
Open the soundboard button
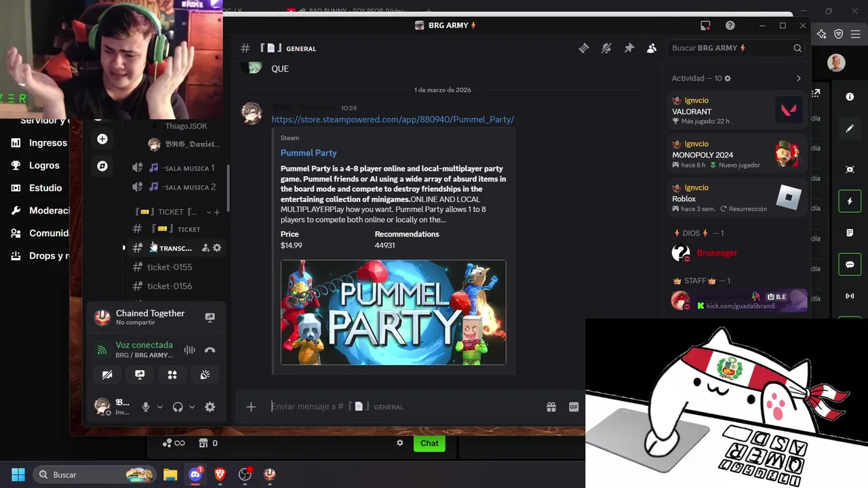tap(205, 375)
